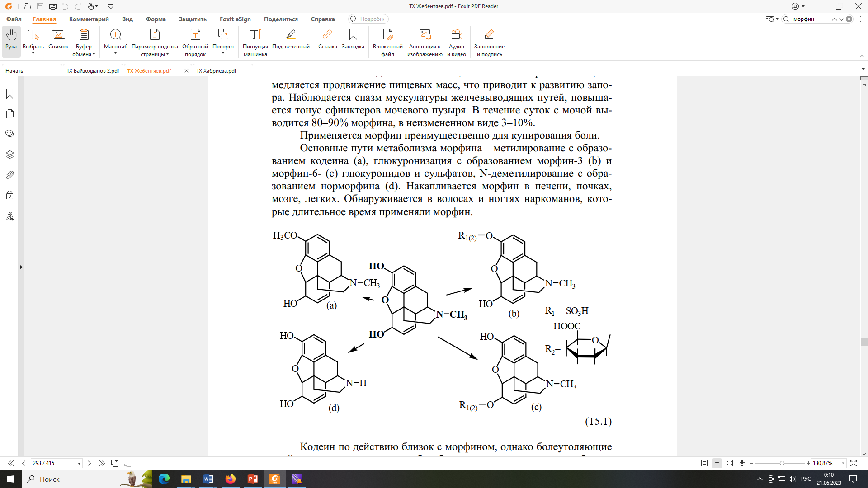Select the Typewriter (Пишущая машинка) tool
The image size is (868, 488).
255,42
